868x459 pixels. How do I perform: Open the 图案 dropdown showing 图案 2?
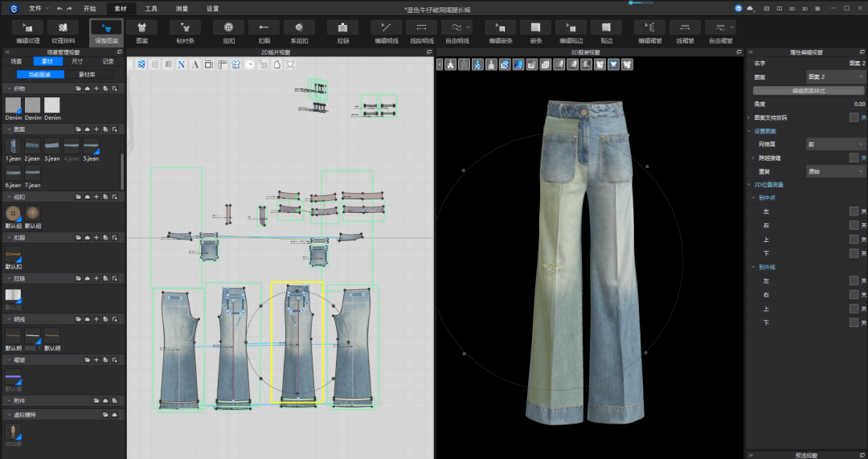(x=834, y=76)
